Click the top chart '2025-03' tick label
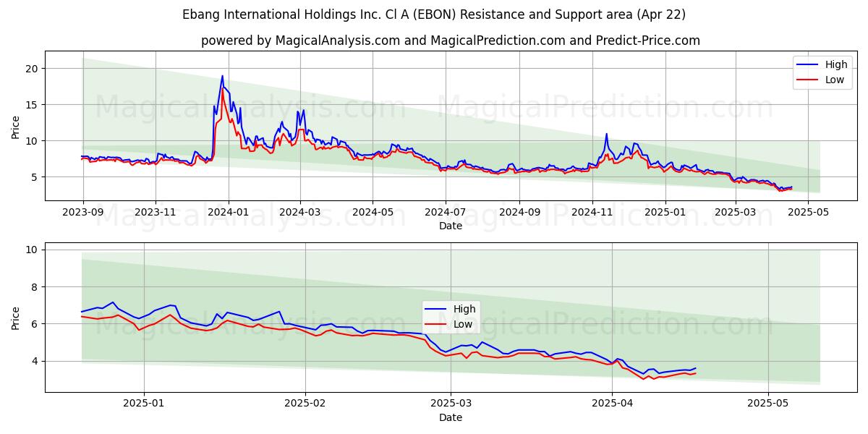The height and width of the screenshot is (434, 868). [x=735, y=212]
